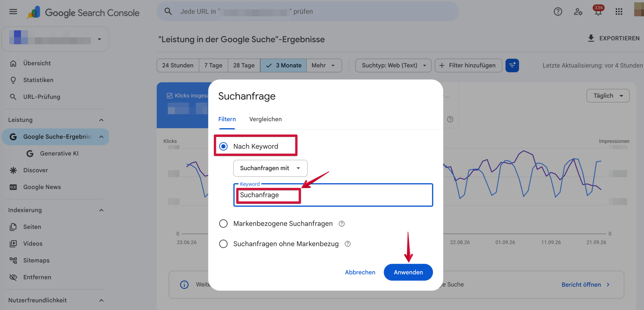
Task: Click the Anwenden button
Action: 408,272
